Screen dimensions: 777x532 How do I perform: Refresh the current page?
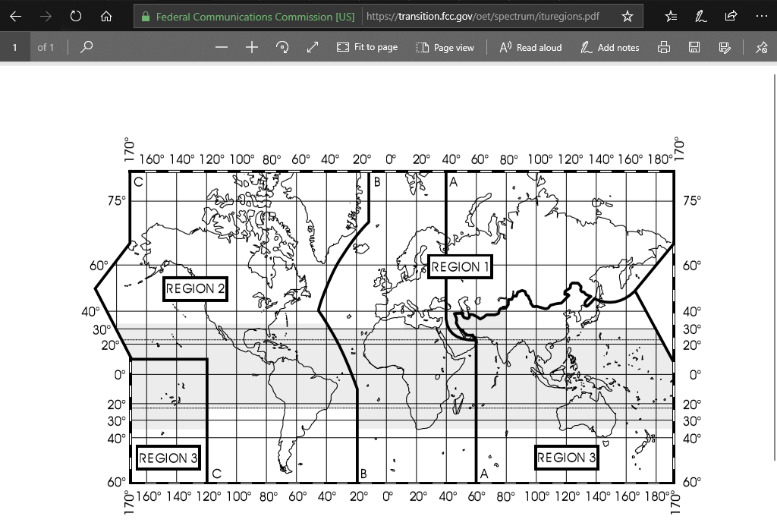click(x=75, y=17)
